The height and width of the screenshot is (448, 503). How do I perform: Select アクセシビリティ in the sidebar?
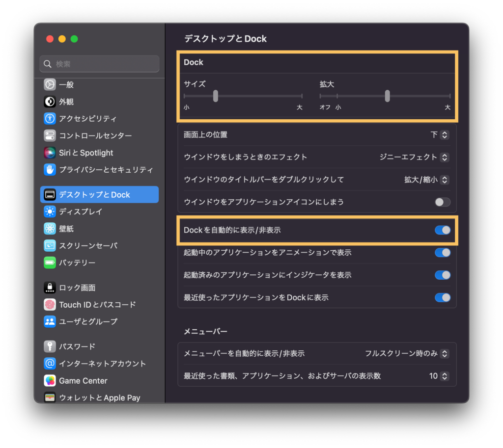(99, 119)
